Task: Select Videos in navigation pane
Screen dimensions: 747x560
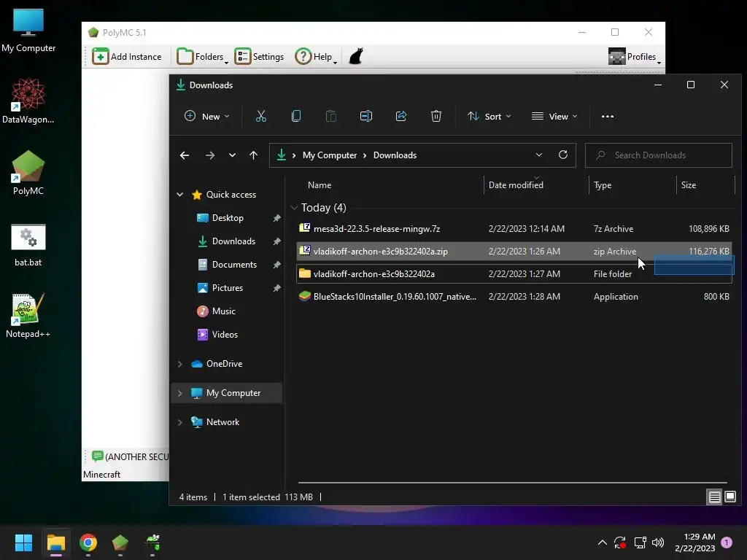Action: point(225,334)
